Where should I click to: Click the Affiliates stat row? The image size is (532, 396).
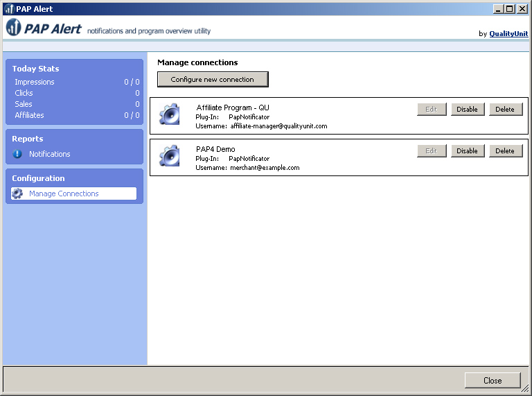(77, 115)
